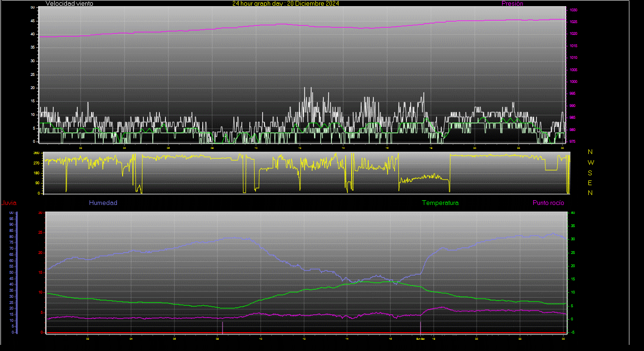Click the '980' pressure axis value

[573, 130]
